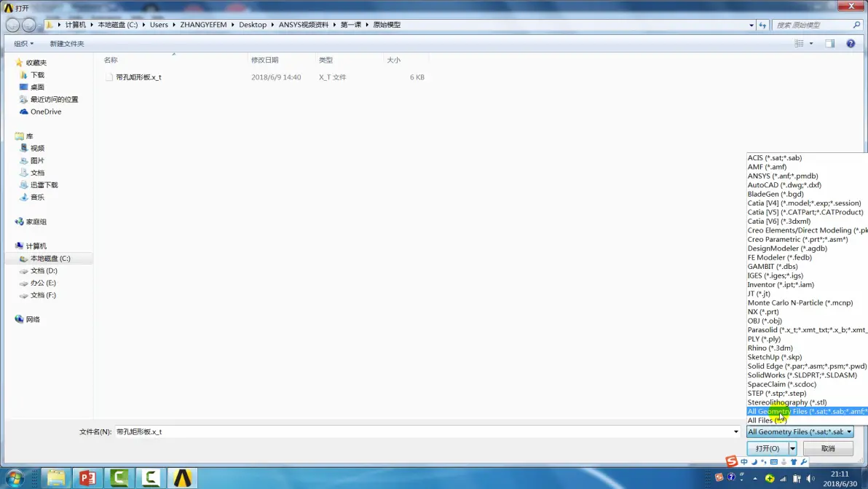
Task: Click the search magnifier icon
Action: coord(856,25)
